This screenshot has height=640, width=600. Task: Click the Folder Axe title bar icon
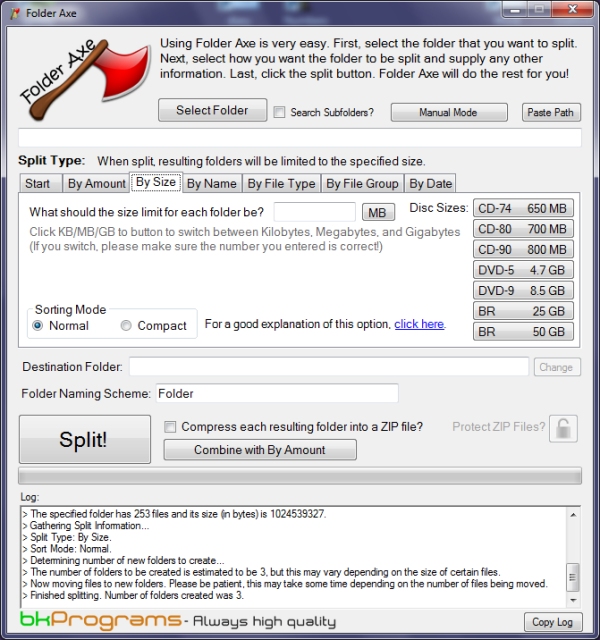15,13
